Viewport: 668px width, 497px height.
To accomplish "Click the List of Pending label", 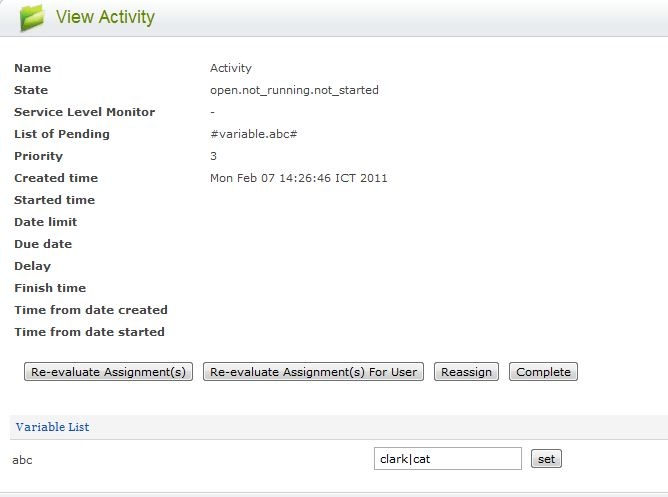I will tap(62, 134).
